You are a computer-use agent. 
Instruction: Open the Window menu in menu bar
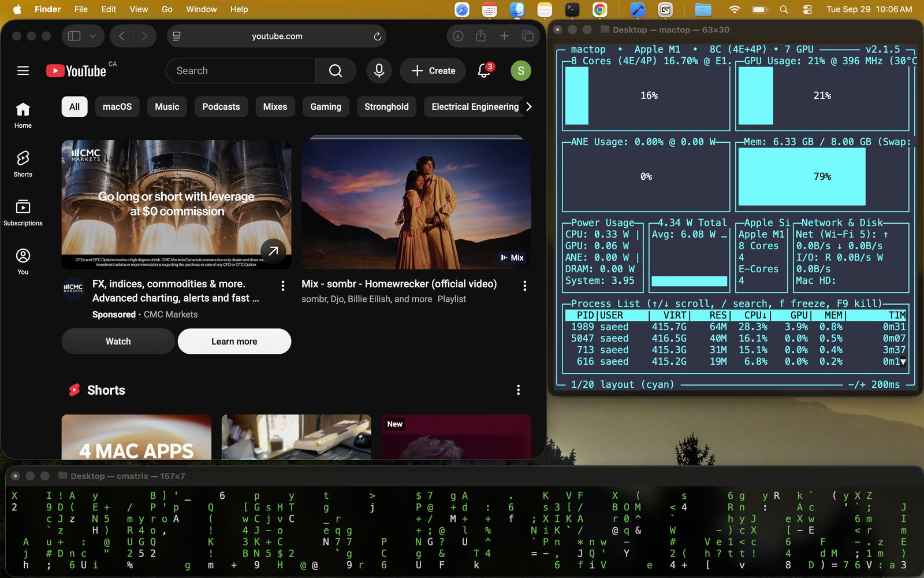pos(201,9)
